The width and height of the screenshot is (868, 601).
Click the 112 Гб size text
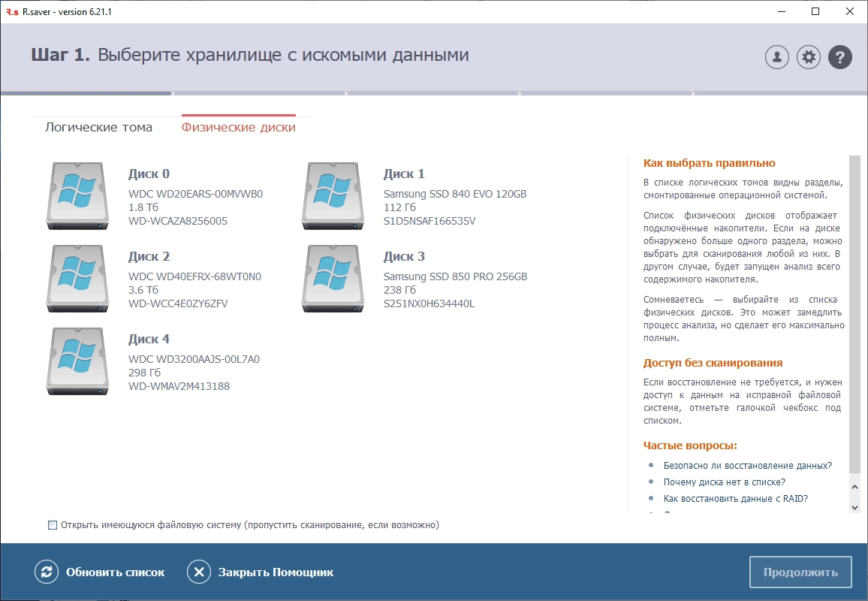399,207
